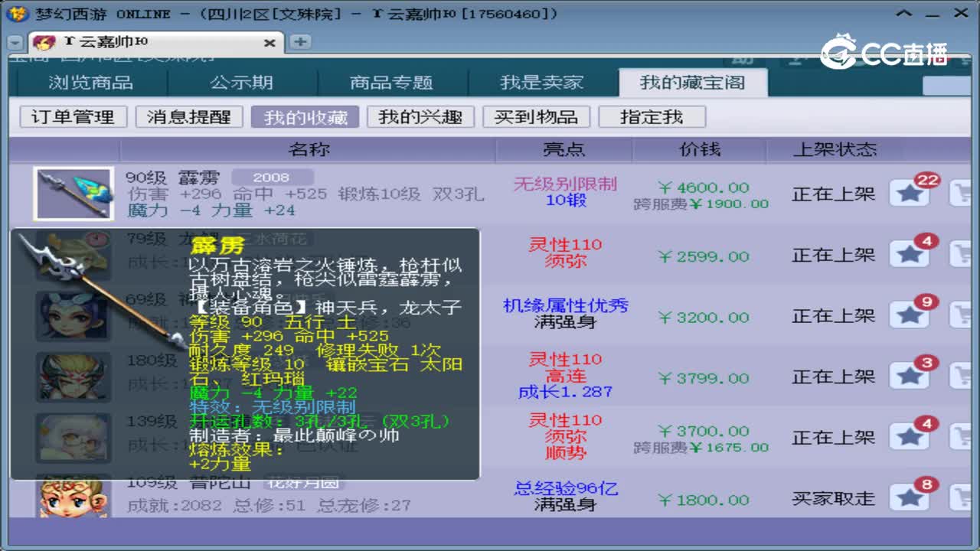Click the star icon with badge 8

point(910,497)
